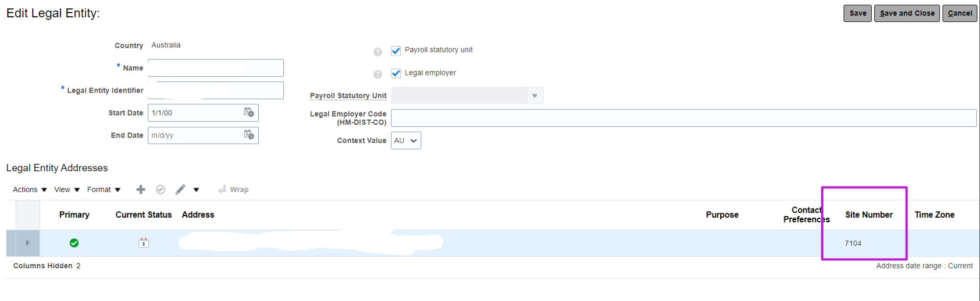Click the Save and Close button
This screenshot has height=301, width=980.
point(906,13)
